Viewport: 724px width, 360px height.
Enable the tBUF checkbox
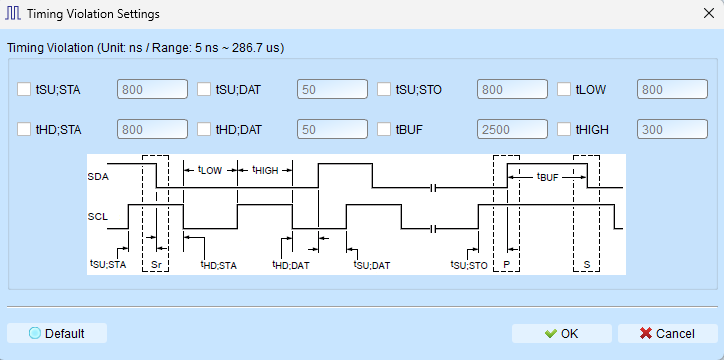(x=384, y=130)
